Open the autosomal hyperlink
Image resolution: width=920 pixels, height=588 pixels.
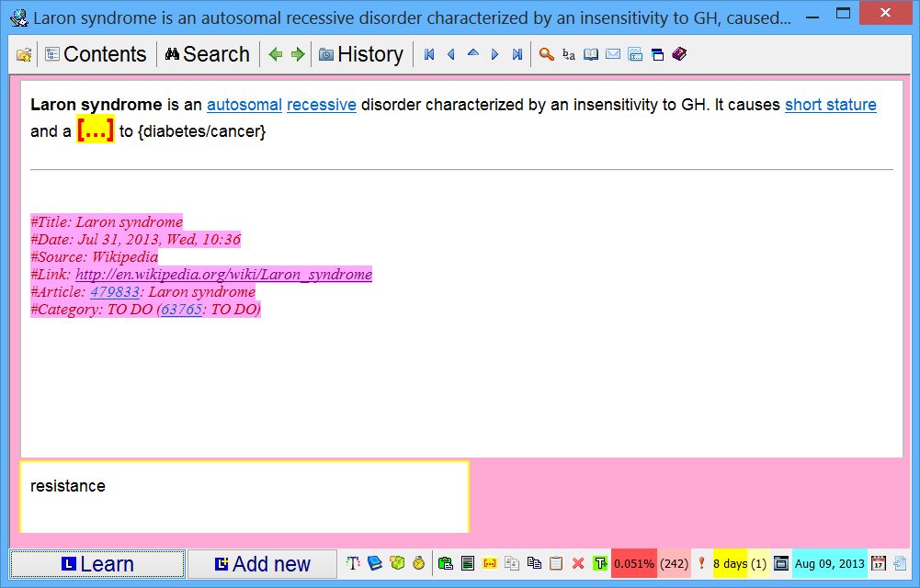pos(244,105)
